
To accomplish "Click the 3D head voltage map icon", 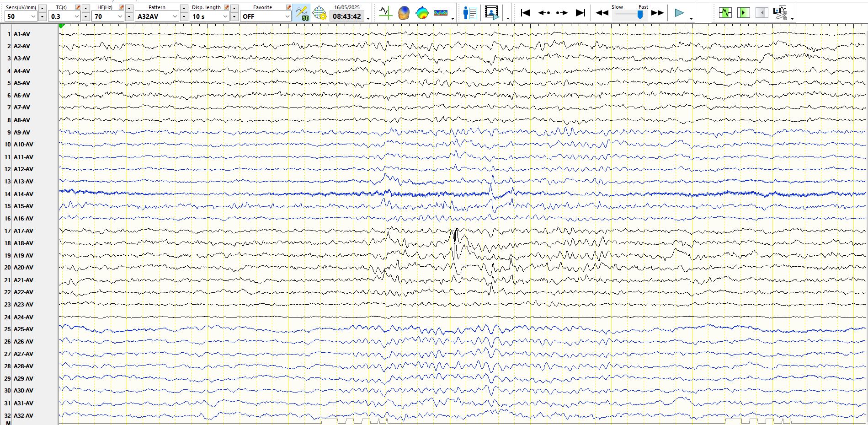I will [x=404, y=13].
